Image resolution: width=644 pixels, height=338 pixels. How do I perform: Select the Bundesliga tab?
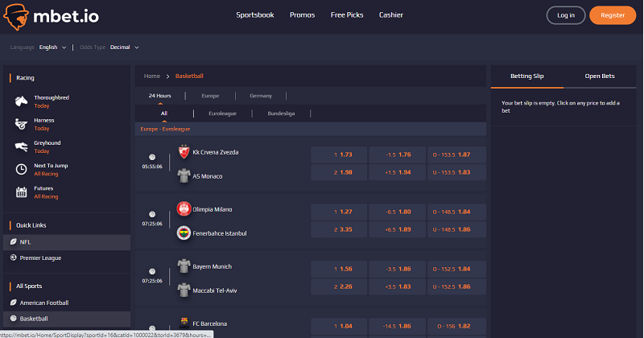(x=281, y=113)
